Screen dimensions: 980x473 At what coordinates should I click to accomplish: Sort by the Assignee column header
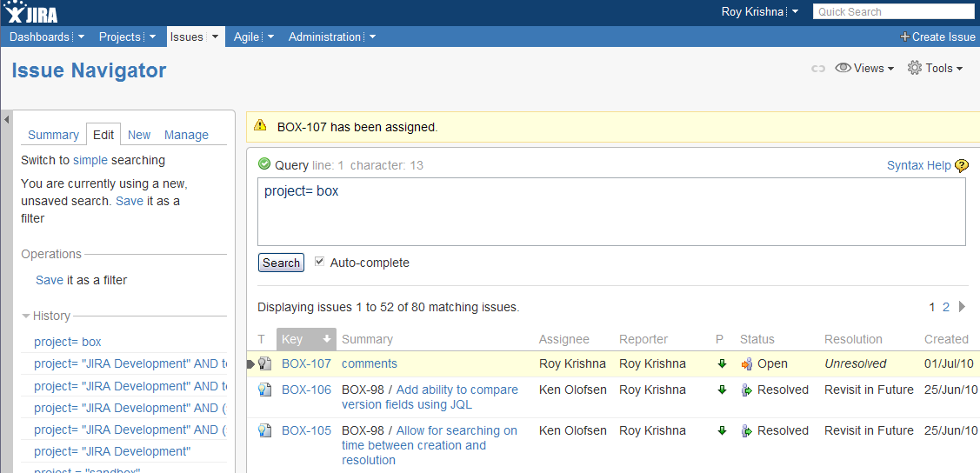(563, 339)
